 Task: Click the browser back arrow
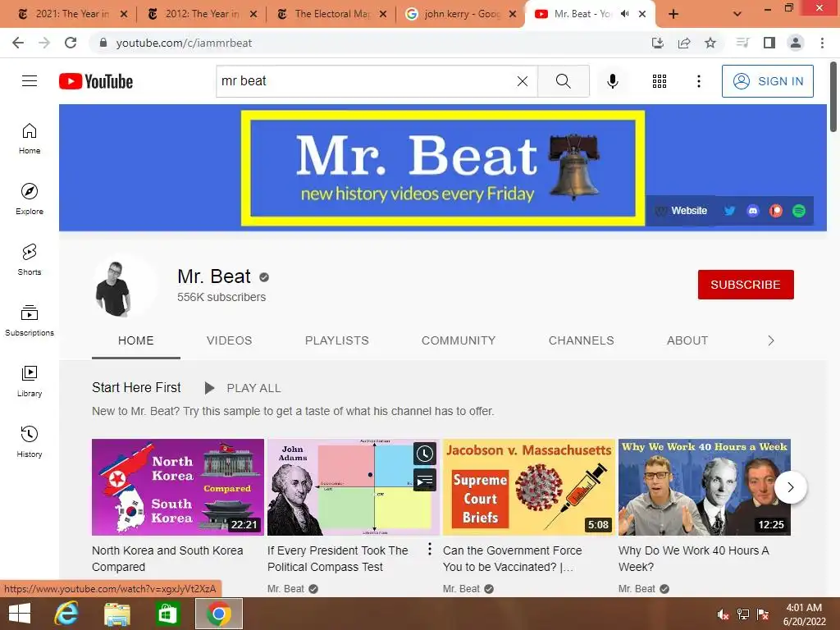point(18,43)
